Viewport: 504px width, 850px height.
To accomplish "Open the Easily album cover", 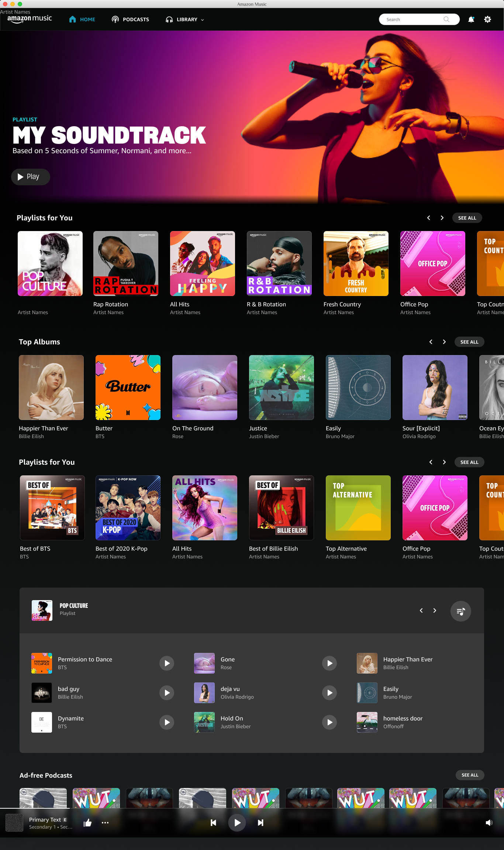I will (x=358, y=388).
